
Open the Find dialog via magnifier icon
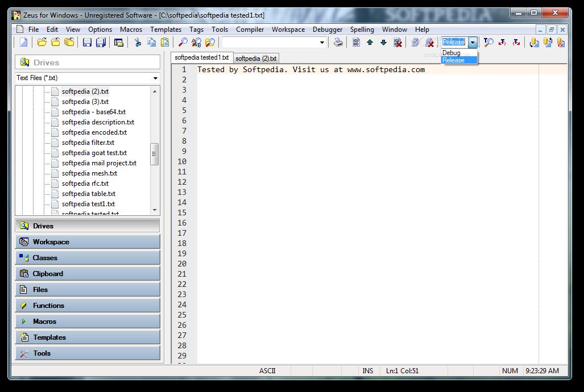point(183,41)
